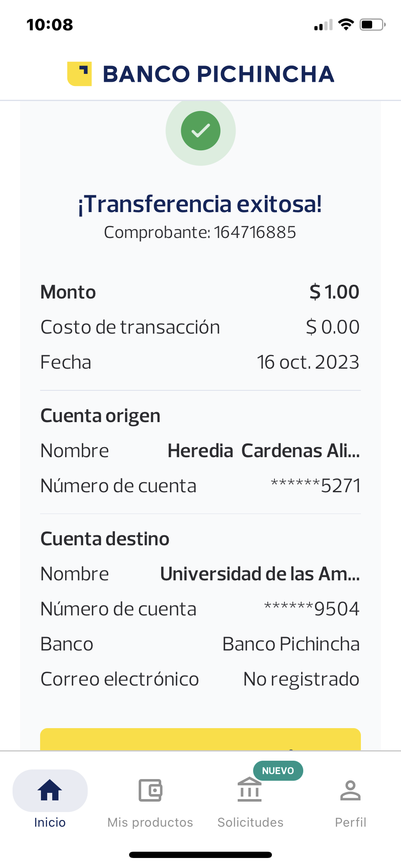Tap the truncated destination name Universidad de las Am...

[x=260, y=574]
